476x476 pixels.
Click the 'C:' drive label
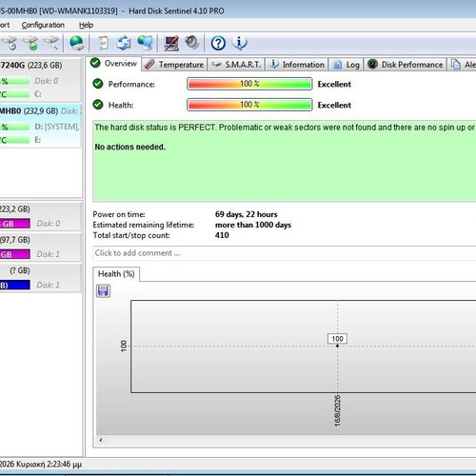38,94
